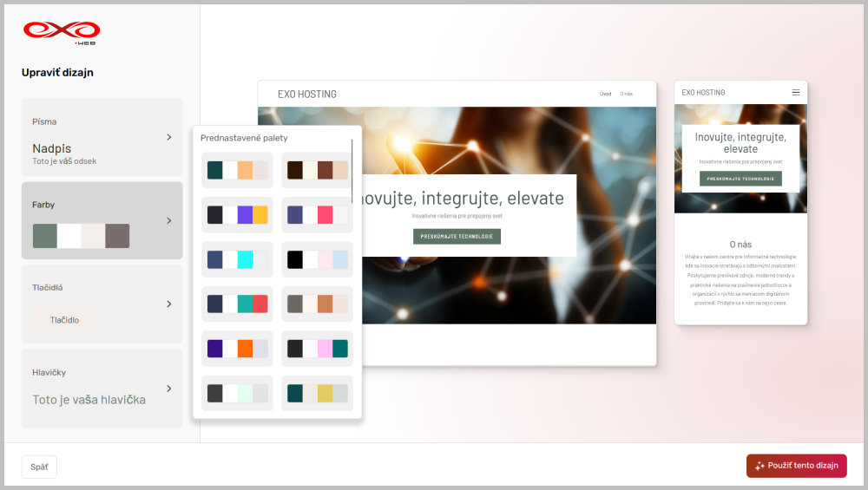Open the O nás menu item in desktop preview
The height and width of the screenshot is (490, 868).
pos(626,94)
